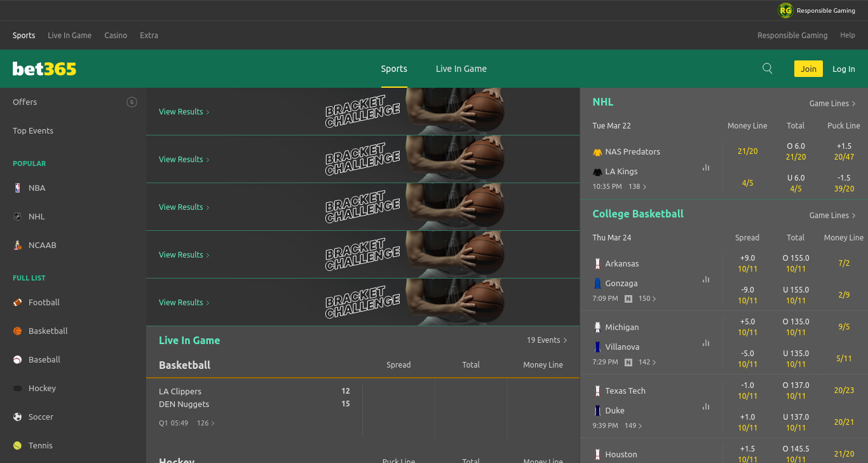
Task: Select Gonzaga money line 2/9
Action: [x=844, y=295]
